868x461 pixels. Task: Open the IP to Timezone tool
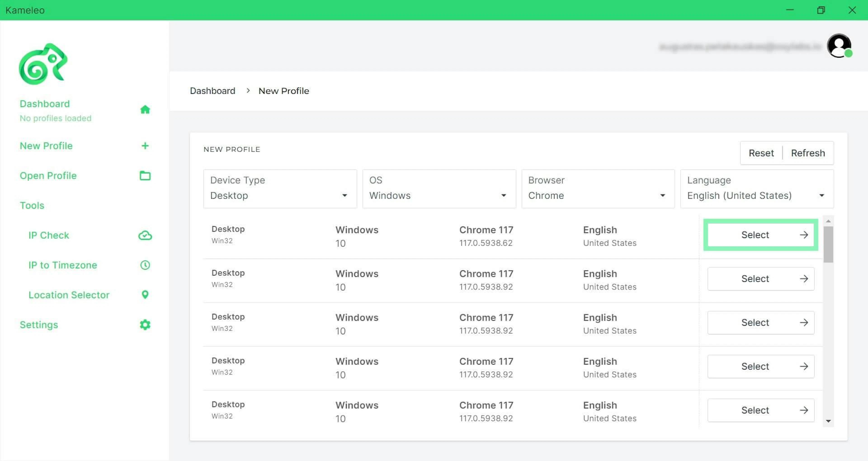(63, 265)
